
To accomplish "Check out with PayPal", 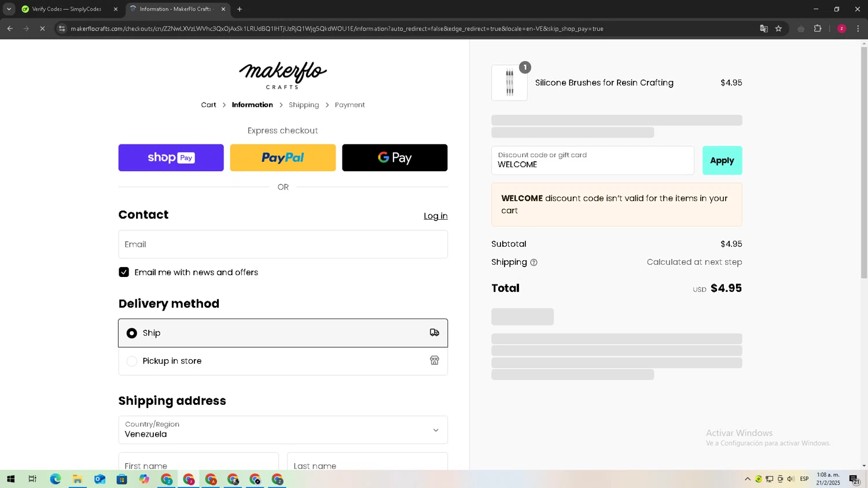I will coord(282,157).
